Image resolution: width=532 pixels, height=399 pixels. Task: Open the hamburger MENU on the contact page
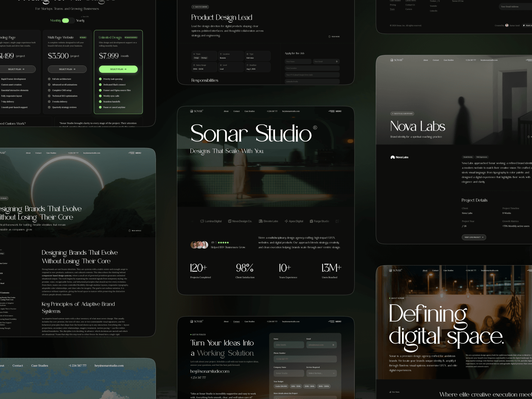335,322
